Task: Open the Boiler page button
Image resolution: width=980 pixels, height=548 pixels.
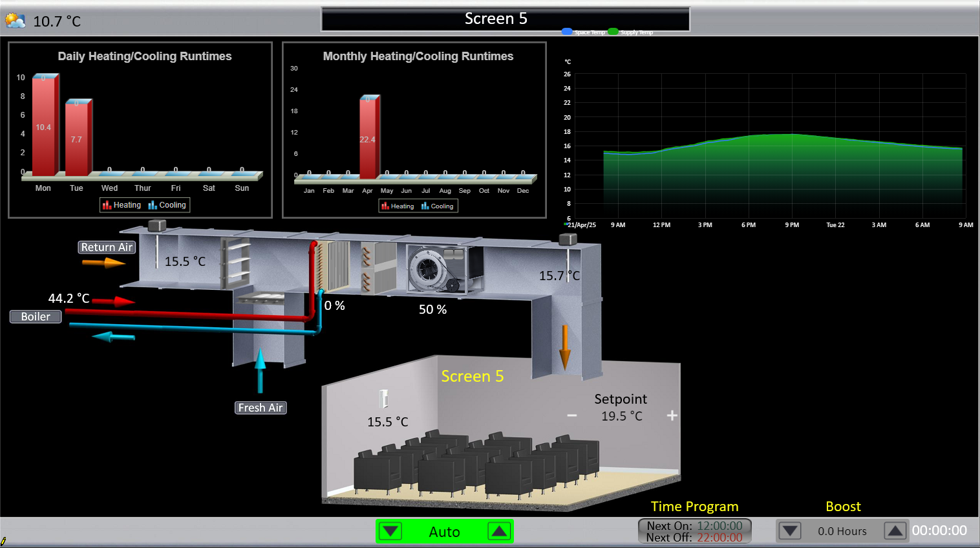Action: [36, 316]
